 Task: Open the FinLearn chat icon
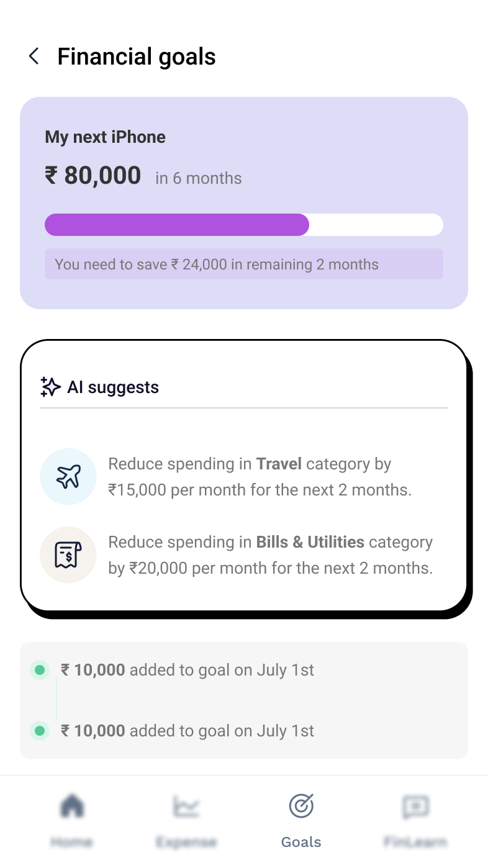coord(415,807)
